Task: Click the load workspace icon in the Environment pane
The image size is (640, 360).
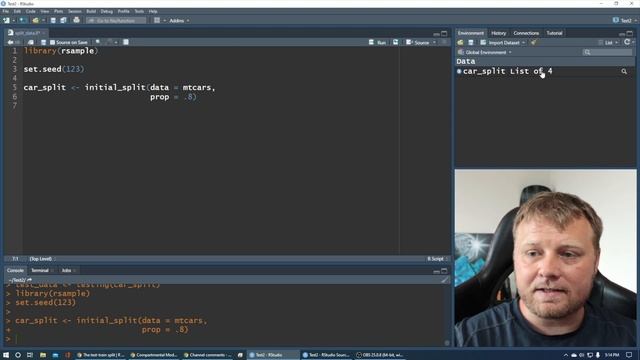Action: (460, 42)
